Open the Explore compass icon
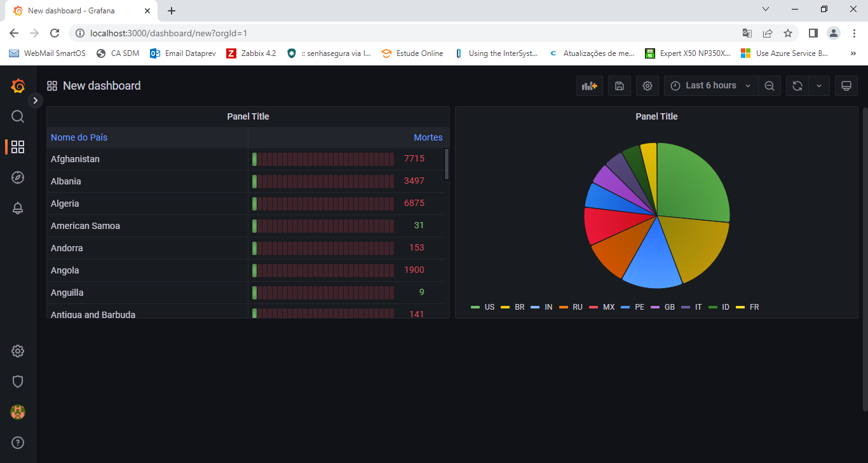Screen dimensions: 868x463 [x=18, y=177]
